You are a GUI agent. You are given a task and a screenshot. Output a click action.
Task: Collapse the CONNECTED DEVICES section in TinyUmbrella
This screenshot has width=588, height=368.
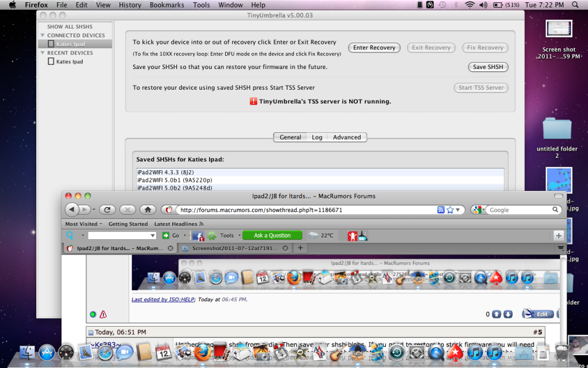42,35
